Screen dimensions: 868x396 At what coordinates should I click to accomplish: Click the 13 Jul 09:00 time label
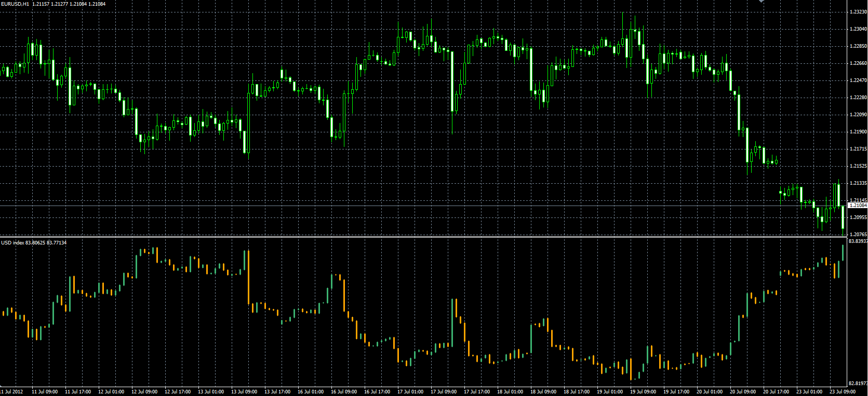pyautogui.click(x=244, y=392)
